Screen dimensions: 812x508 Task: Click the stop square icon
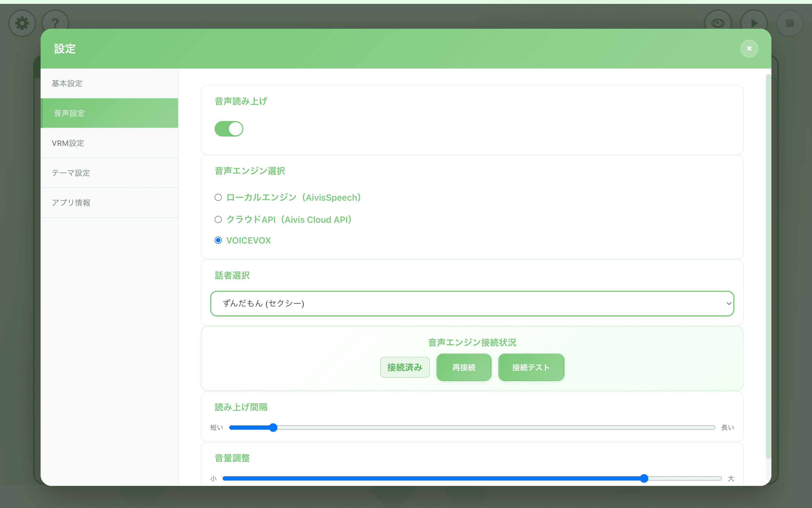tap(790, 23)
